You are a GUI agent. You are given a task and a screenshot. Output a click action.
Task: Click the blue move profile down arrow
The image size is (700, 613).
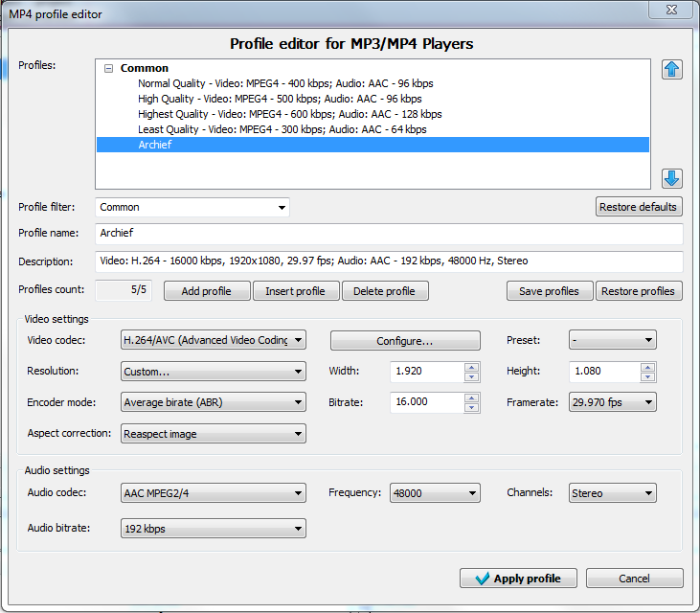pos(672,178)
